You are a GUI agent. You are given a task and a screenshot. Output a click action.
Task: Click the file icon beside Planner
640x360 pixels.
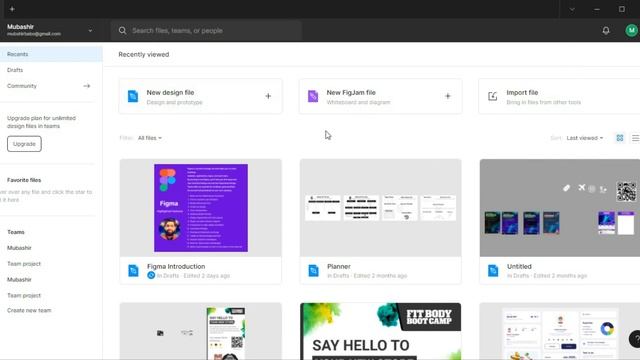coord(313,271)
